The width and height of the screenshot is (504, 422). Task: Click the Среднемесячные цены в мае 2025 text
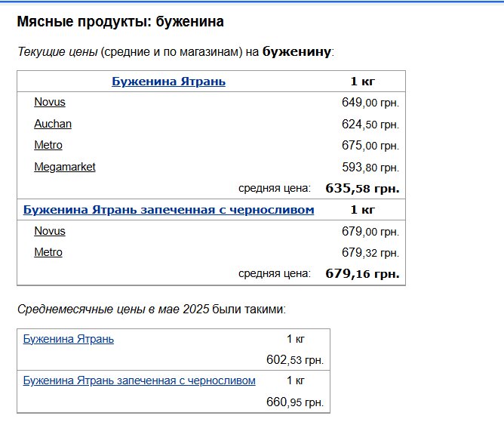(x=113, y=309)
